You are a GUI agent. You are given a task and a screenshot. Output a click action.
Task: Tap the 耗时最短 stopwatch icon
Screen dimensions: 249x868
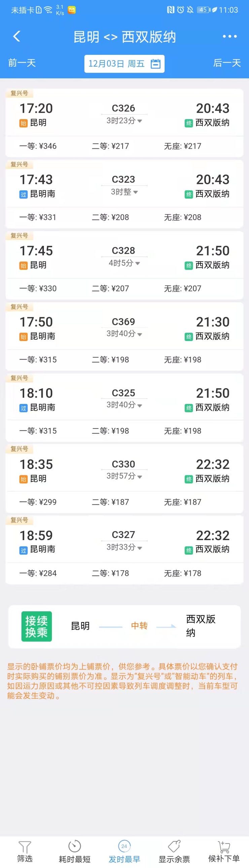[74, 846]
